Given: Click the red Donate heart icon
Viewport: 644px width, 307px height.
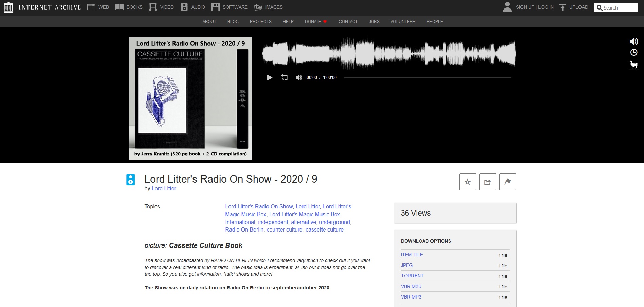Looking at the screenshot, I should click(x=325, y=22).
